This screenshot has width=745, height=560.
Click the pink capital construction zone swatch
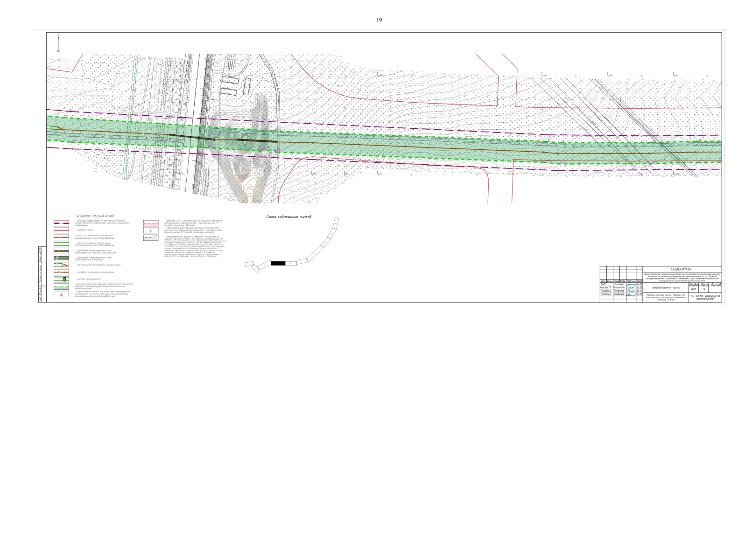pyautogui.click(x=151, y=223)
